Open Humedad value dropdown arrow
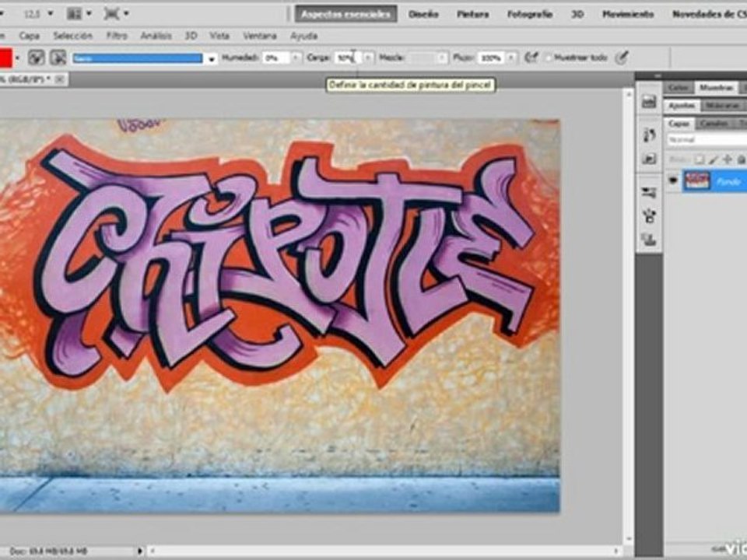This screenshot has width=747, height=560. click(x=296, y=58)
